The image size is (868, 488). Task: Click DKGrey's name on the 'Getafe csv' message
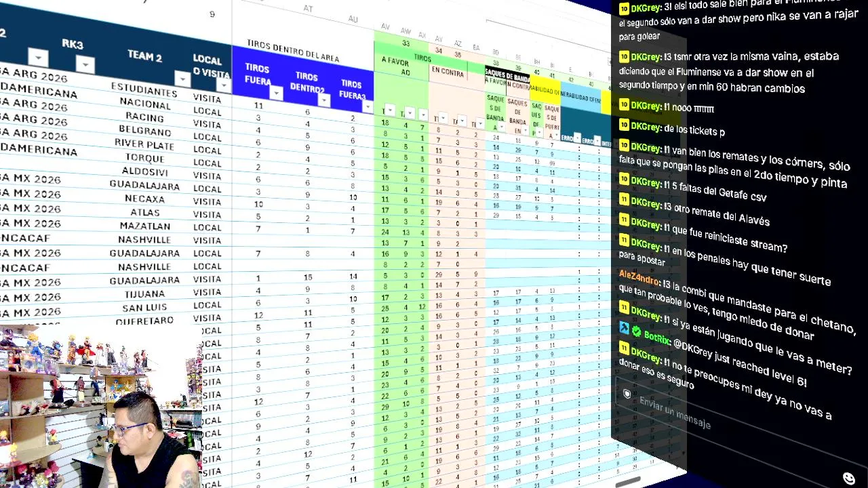646,181
